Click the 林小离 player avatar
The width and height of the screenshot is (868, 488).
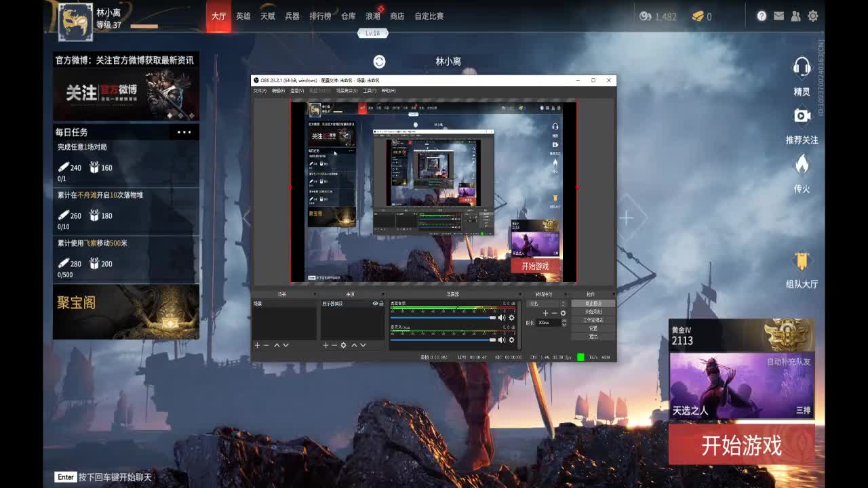[x=75, y=22]
